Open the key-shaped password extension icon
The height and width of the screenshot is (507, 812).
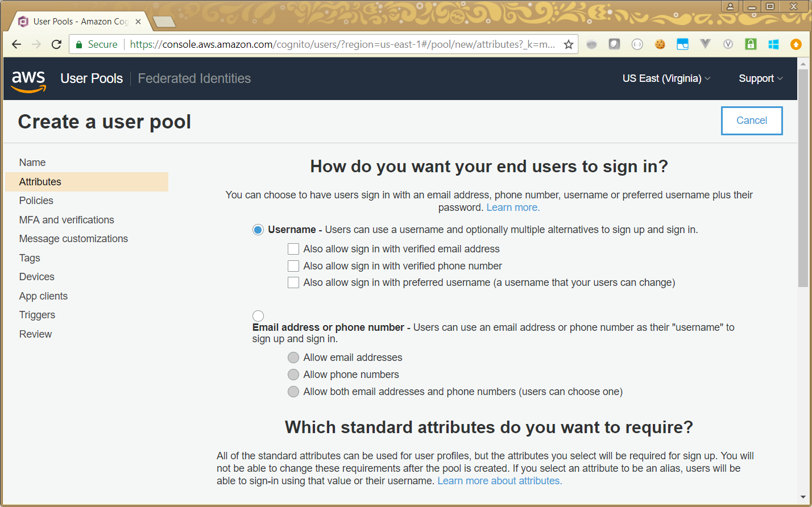(x=591, y=44)
